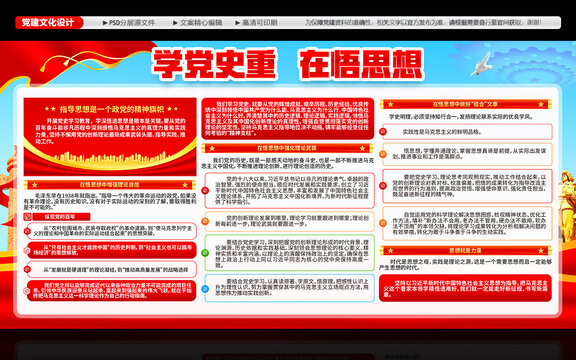
Task: Click the arrow before 文案精心编辑
Action: coord(175,23)
